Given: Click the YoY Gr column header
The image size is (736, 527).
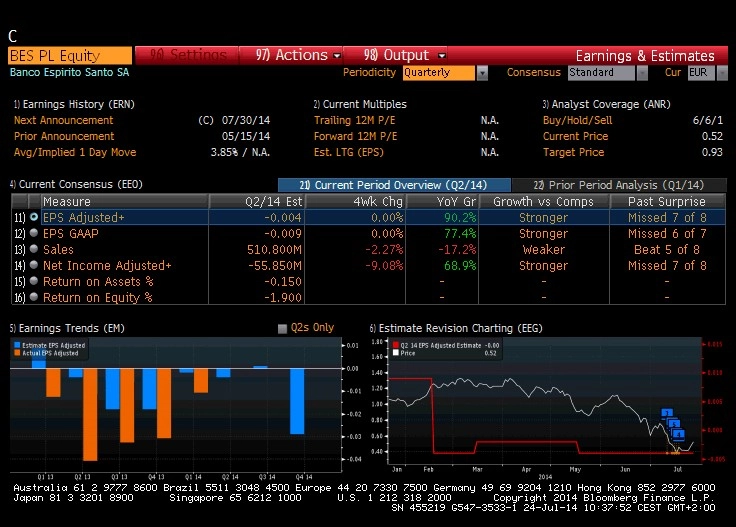Looking at the screenshot, I should click(x=442, y=201).
